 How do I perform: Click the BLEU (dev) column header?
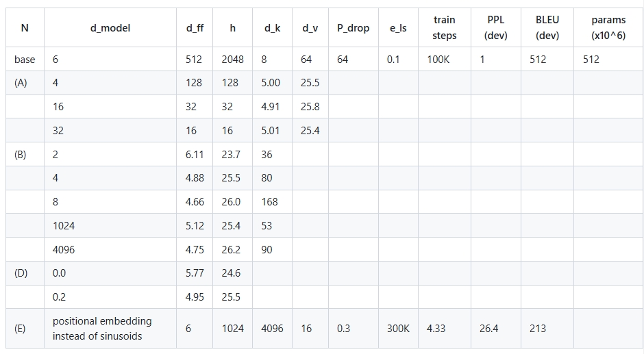coord(547,28)
